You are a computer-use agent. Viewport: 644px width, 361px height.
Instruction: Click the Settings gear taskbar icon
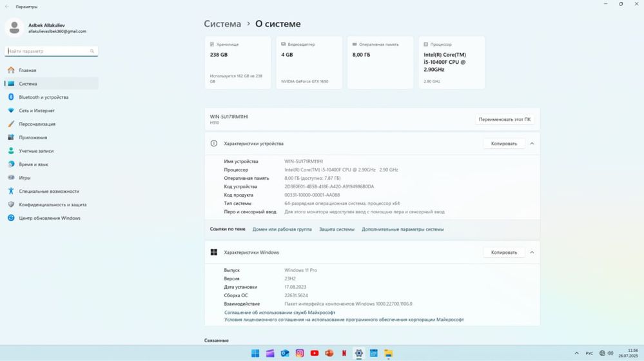359,353
